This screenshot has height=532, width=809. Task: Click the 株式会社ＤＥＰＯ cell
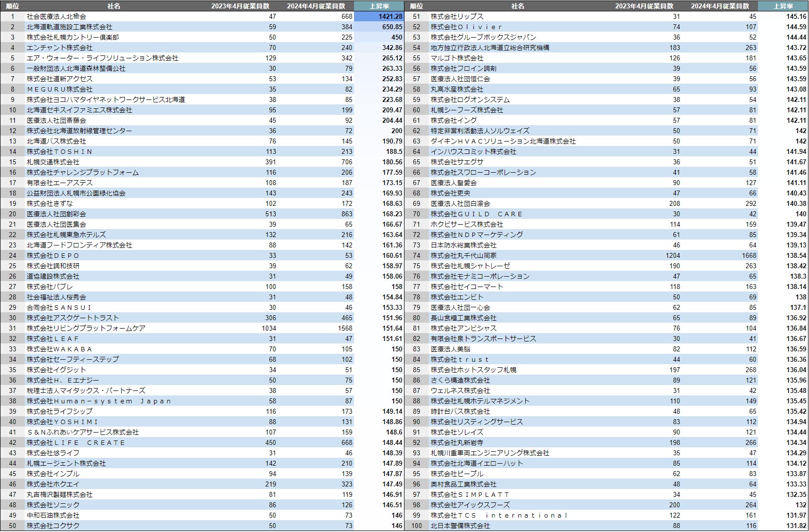pos(53,255)
